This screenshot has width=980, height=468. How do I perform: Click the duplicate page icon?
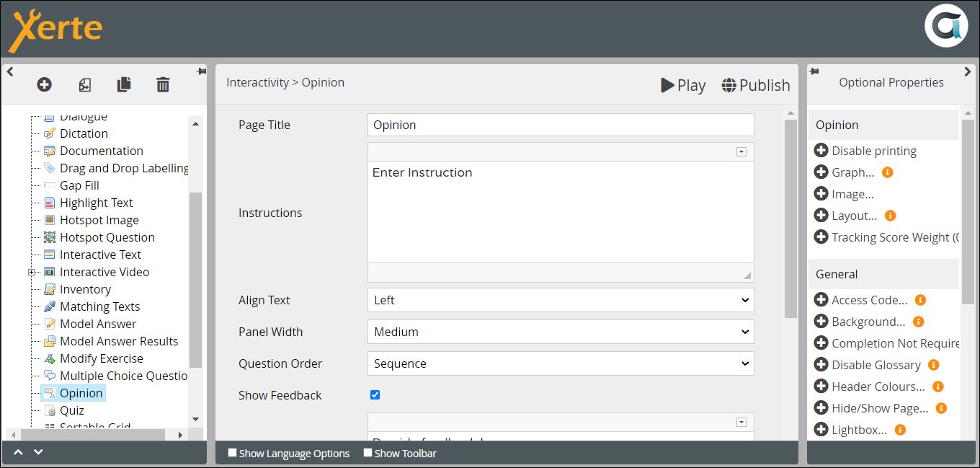(x=124, y=84)
